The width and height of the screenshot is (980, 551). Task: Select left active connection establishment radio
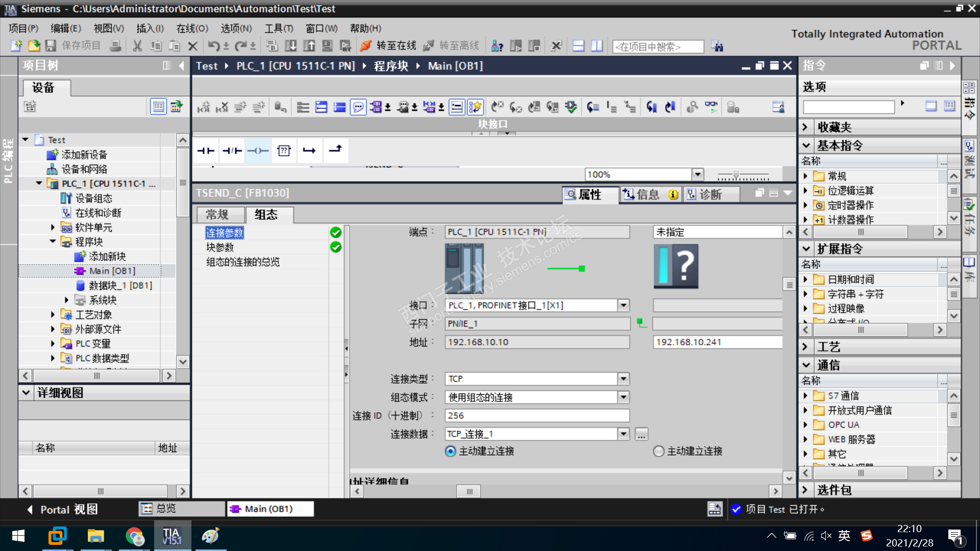tap(450, 451)
